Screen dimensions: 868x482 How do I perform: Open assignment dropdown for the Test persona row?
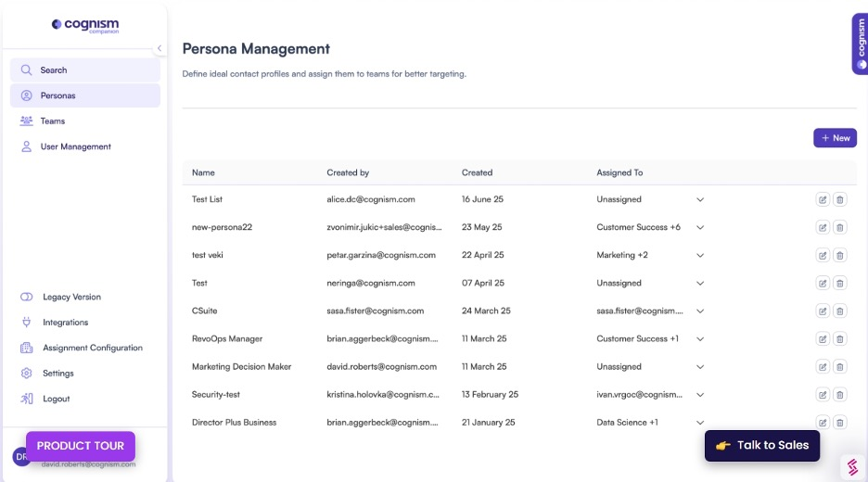tap(700, 284)
